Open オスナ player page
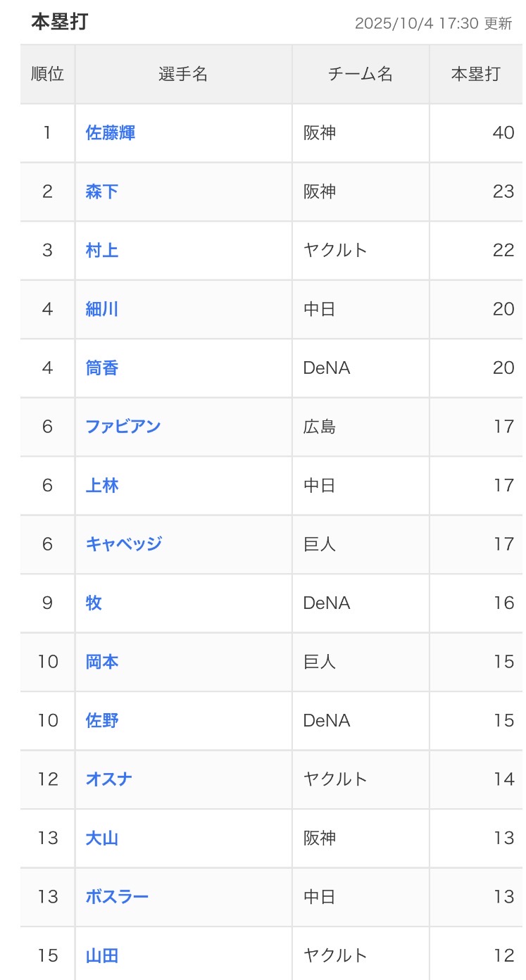Screen dimensions: 526x980 [x=109, y=779]
